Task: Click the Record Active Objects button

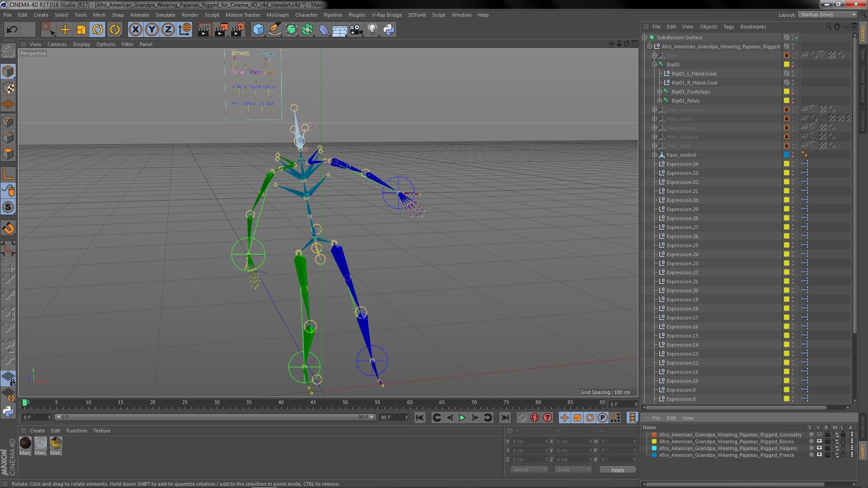Action: (522, 418)
